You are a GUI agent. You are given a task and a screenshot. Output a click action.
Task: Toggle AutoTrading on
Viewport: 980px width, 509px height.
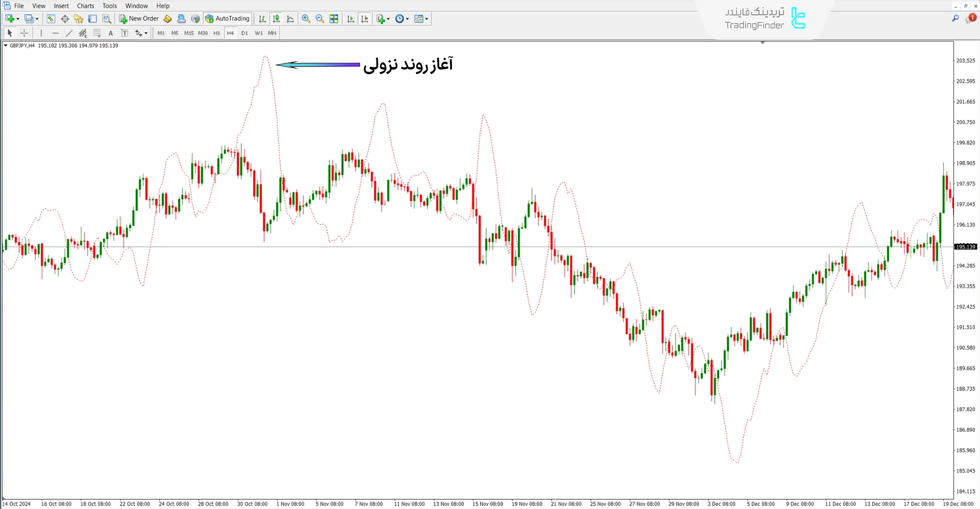pyautogui.click(x=227, y=18)
